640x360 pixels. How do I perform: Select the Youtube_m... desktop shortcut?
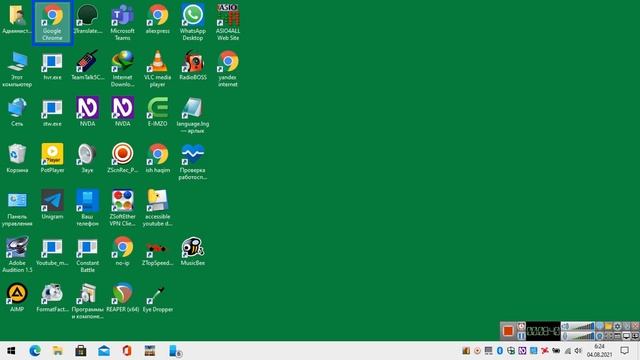[x=52, y=251]
